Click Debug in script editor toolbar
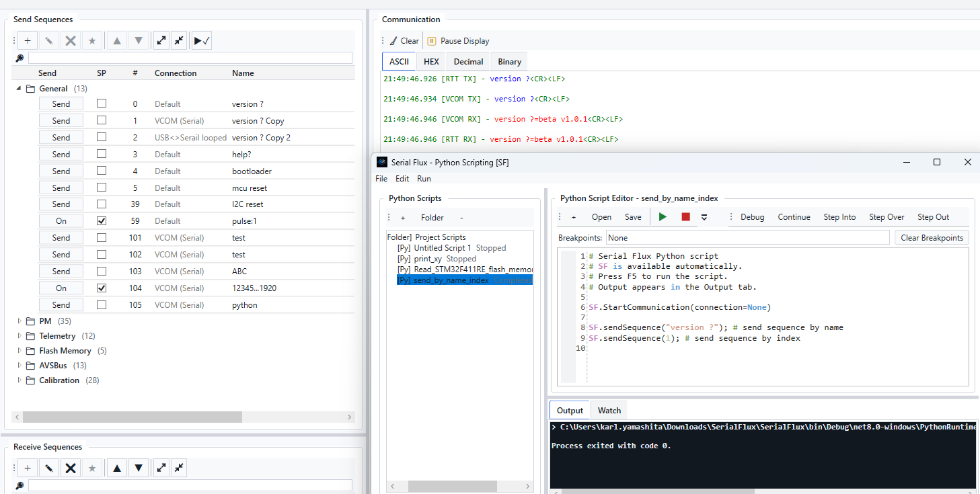This screenshot has height=494, width=980. [x=752, y=217]
